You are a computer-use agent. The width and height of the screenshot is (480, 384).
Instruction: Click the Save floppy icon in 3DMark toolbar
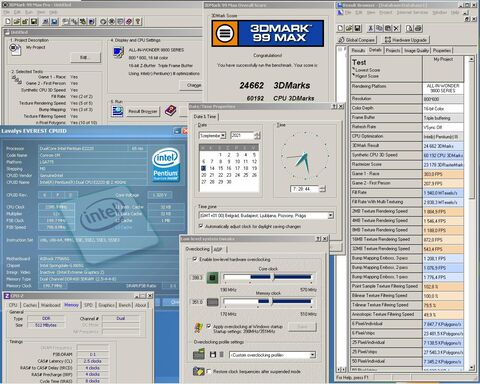pos(34,22)
